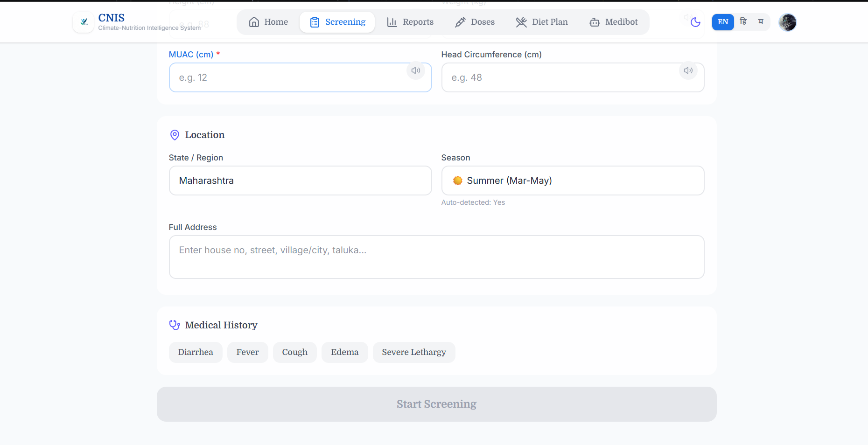
Task: Switch to the Reports tab
Action: coord(410,22)
